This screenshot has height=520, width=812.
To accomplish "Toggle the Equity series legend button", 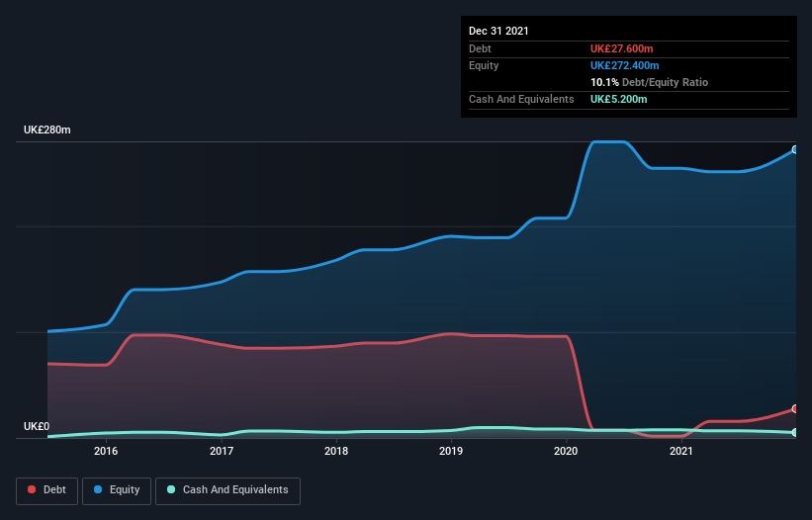I will coord(117,490).
